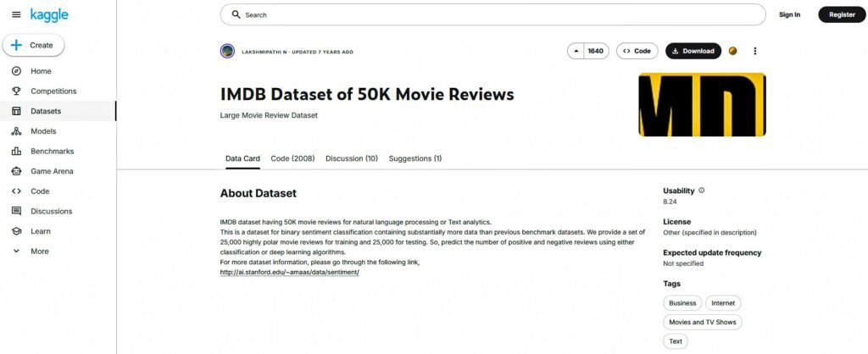868x354 pixels.
Task: Click the Benchmarks chart icon
Action: point(16,152)
